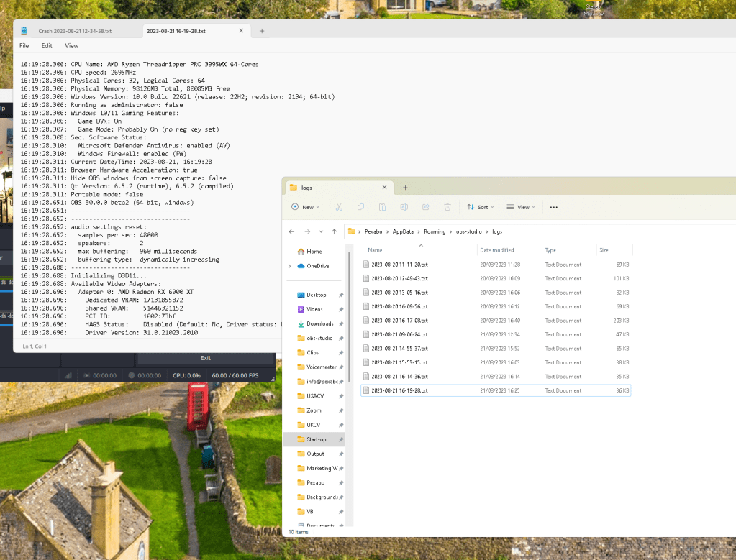The width and height of the screenshot is (736, 560).
Task: Open the Zoom pinned folder
Action: click(314, 410)
